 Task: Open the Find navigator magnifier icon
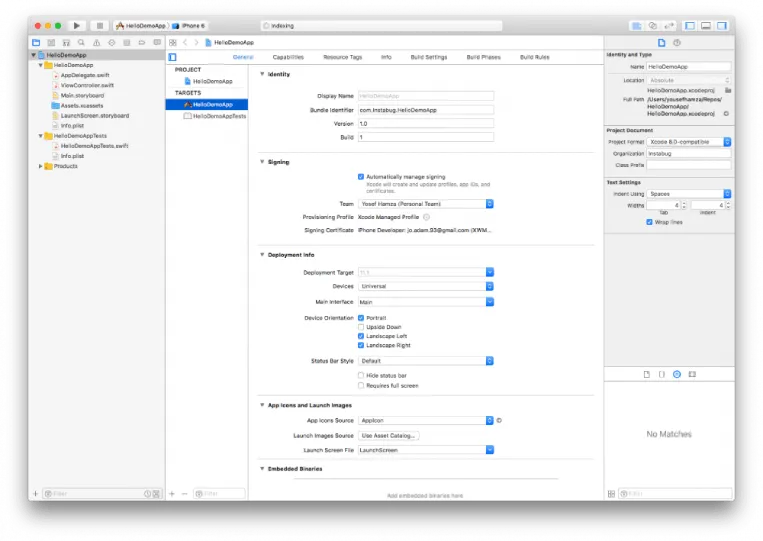[x=81, y=43]
